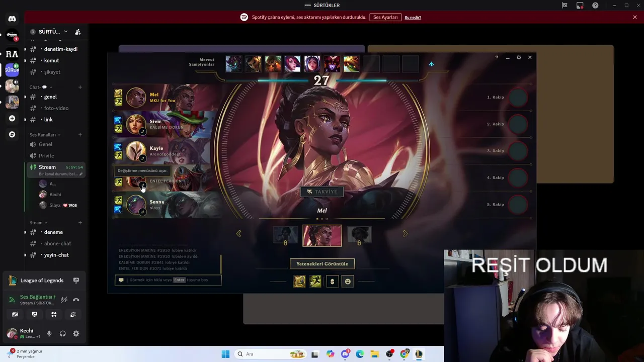The image size is (644, 362).
Task: Open Discord user settings gear
Action: [x=76, y=333]
